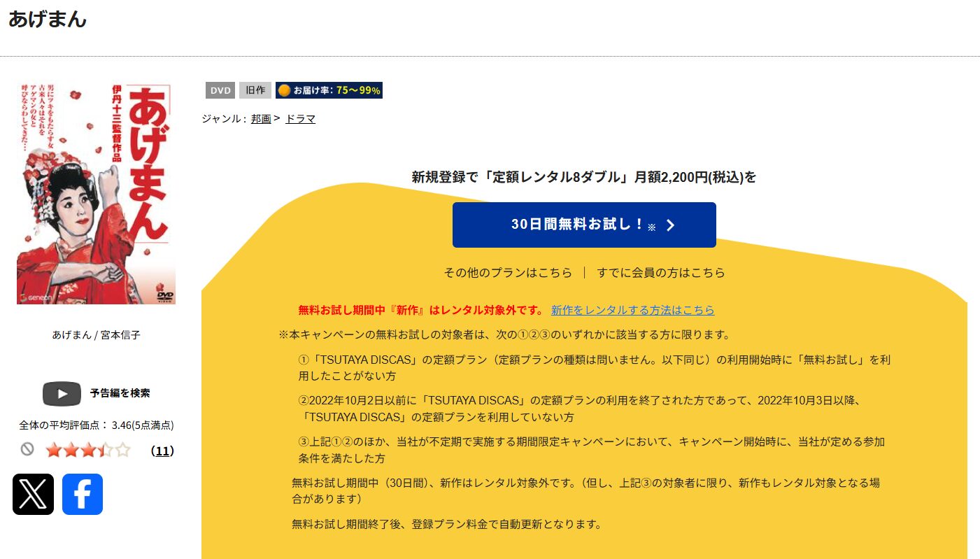Click the 定額レンタル8ダブル headline text
Screen dimensions: 980x559
(x=584, y=177)
